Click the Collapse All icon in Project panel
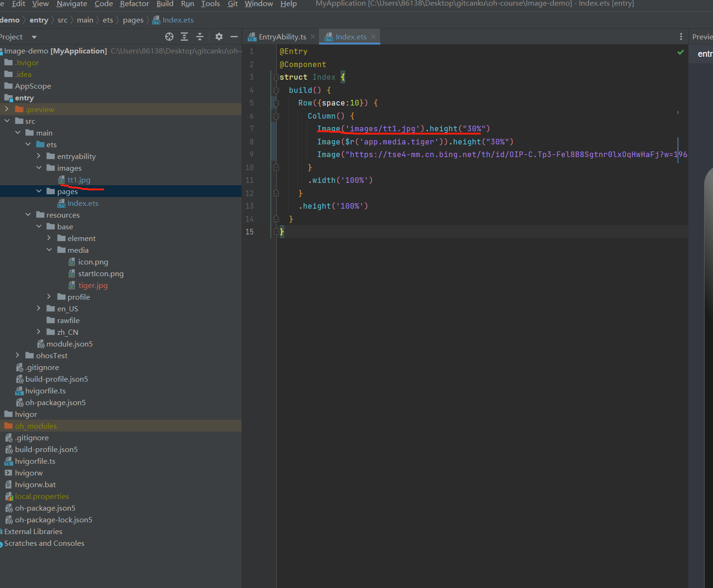This screenshot has width=713, height=588. tap(200, 37)
